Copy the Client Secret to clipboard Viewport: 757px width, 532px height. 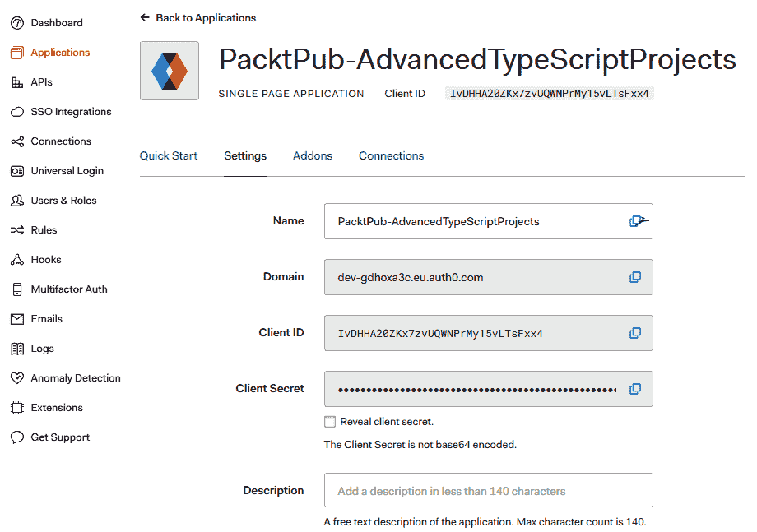(x=635, y=389)
